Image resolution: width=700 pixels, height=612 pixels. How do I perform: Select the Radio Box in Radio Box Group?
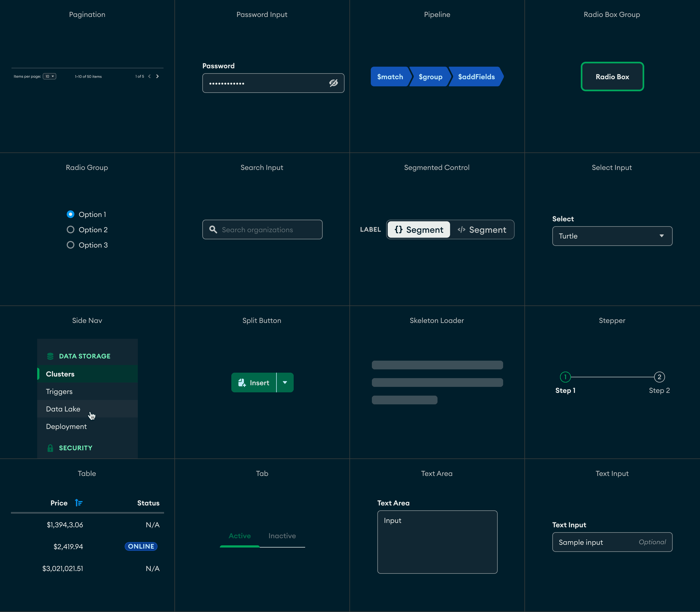[x=611, y=76]
